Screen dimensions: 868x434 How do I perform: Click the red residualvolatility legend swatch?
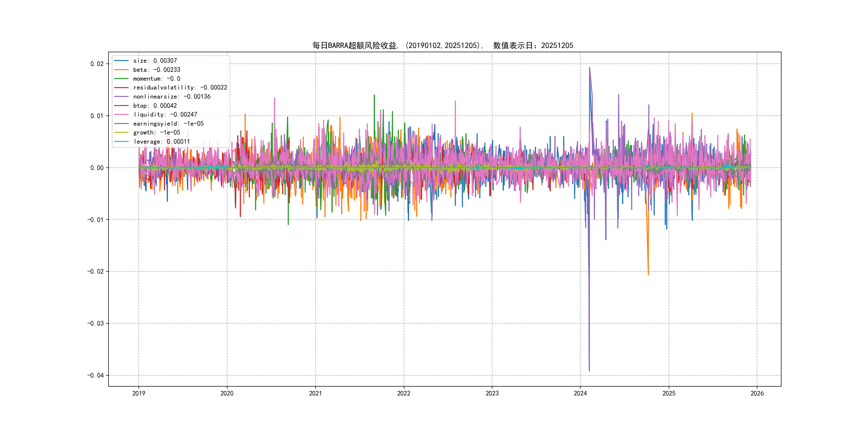[121, 88]
